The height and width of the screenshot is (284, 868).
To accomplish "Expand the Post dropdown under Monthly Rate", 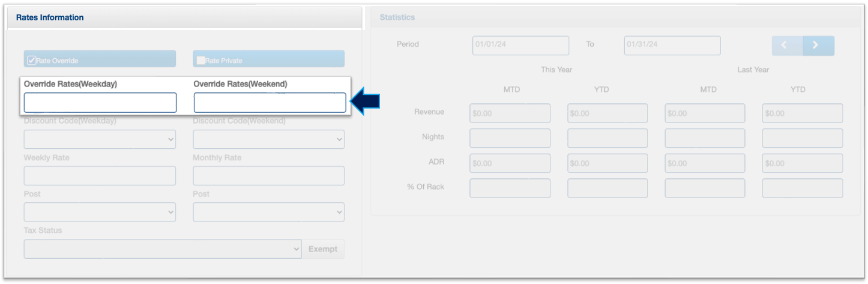I will click(x=268, y=212).
